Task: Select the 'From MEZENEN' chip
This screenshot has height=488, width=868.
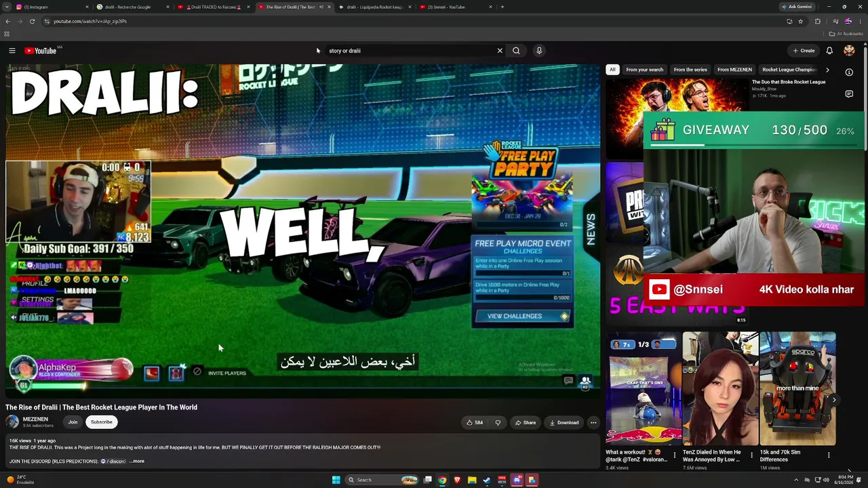Action: 734,70
